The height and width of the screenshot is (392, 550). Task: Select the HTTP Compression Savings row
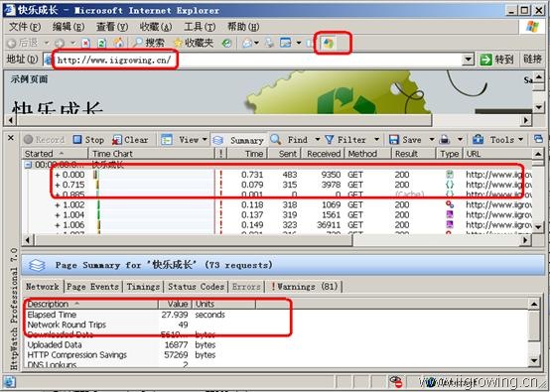(276, 355)
